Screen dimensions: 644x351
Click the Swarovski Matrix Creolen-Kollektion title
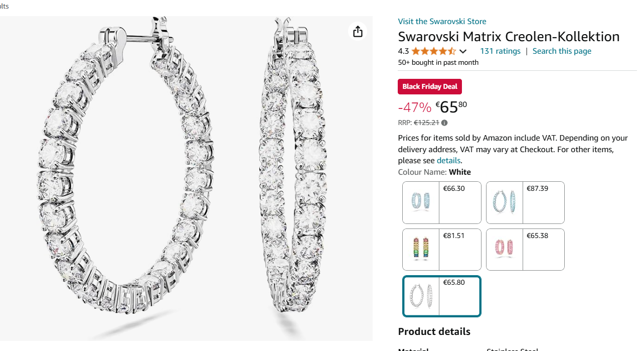(509, 37)
